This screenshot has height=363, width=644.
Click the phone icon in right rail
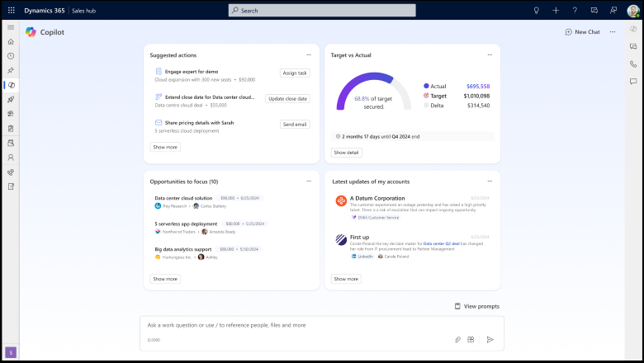point(633,64)
